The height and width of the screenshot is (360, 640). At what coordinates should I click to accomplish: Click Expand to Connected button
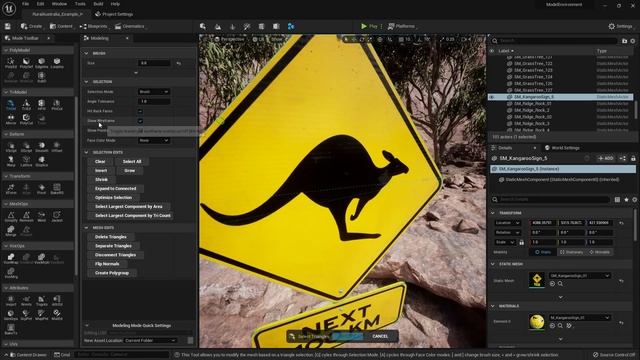click(x=116, y=189)
